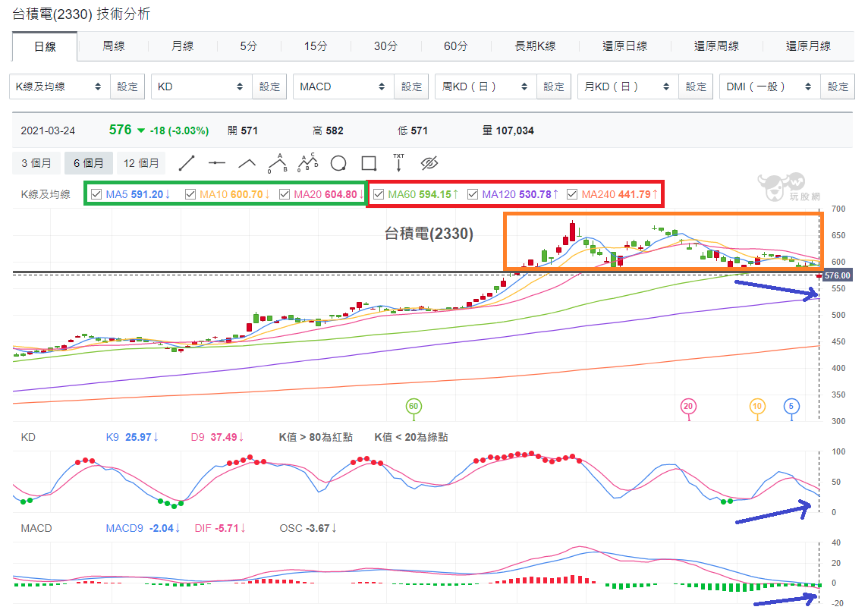
Task: Hide drawings with the eye-slash icon
Action: pos(429,163)
